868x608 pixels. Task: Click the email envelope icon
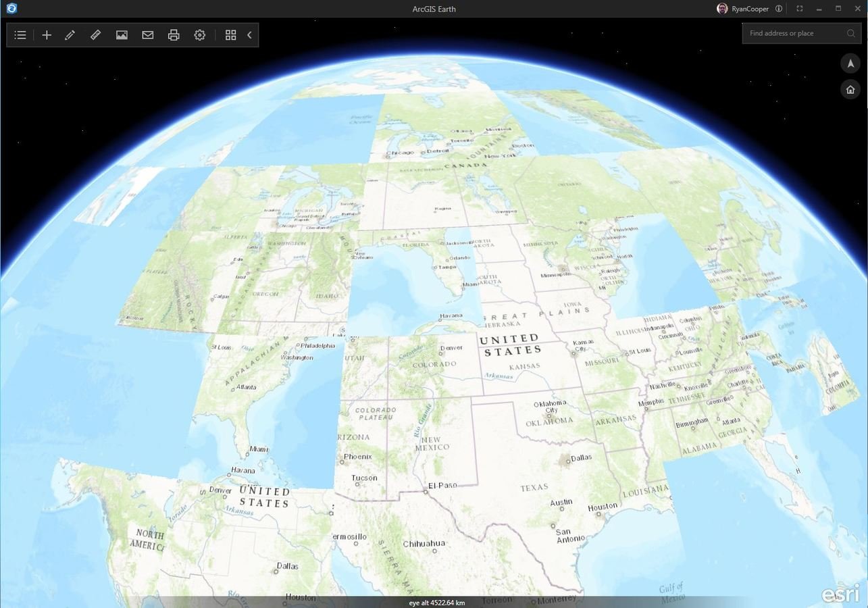(x=147, y=35)
